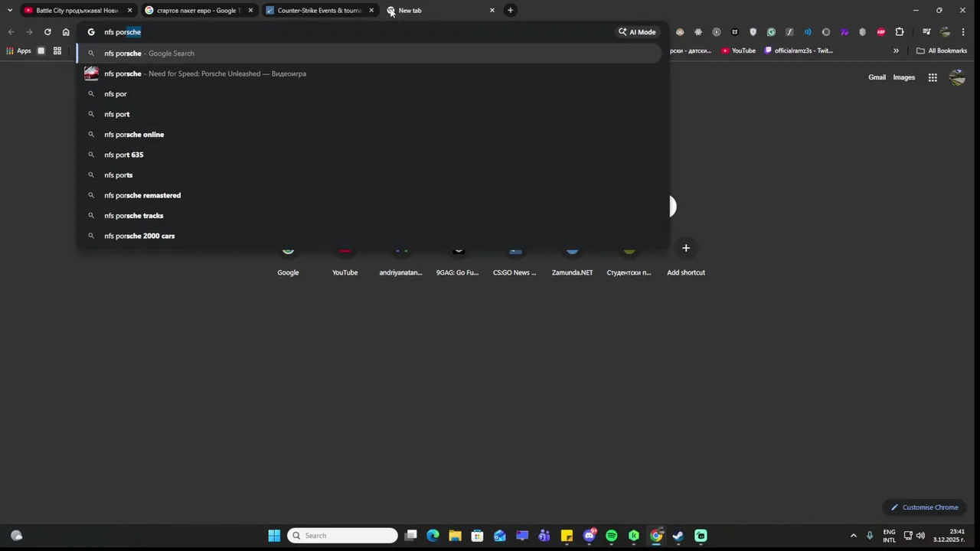980x551 pixels.
Task: Pick 'nfs porsche 2000 cars' suggestion
Action: click(369, 236)
